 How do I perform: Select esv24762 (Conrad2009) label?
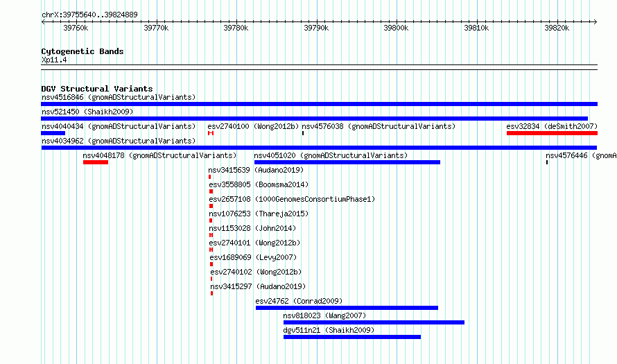tap(299, 301)
